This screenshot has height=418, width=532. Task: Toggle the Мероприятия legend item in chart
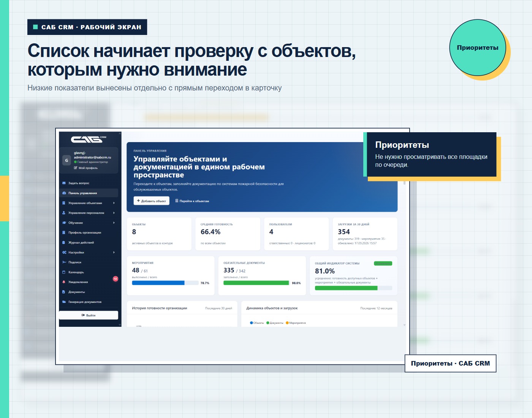click(x=296, y=323)
